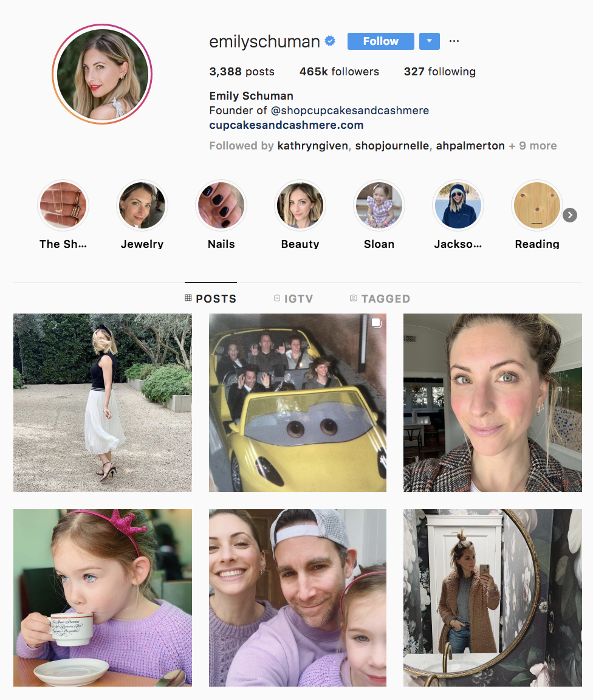Open the cupcakesandcashmere.com link
Image resolution: width=593 pixels, height=700 pixels.
pyautogui.click(x=286, y=125)
